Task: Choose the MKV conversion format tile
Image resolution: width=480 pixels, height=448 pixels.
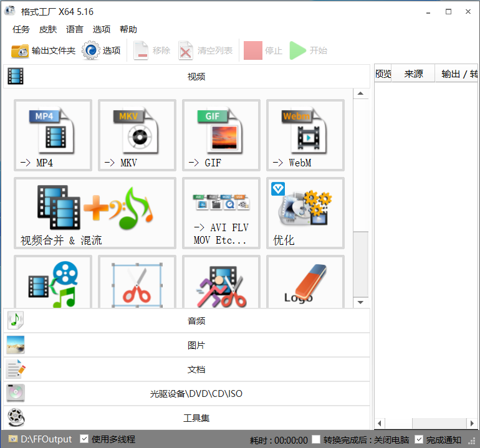Action: pos(137,135)
